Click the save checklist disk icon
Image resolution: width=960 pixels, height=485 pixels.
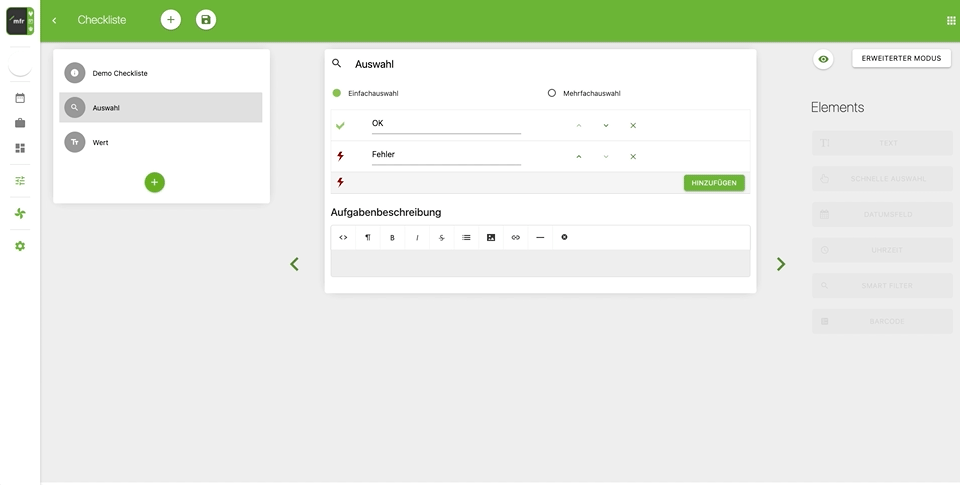point(206,20)
